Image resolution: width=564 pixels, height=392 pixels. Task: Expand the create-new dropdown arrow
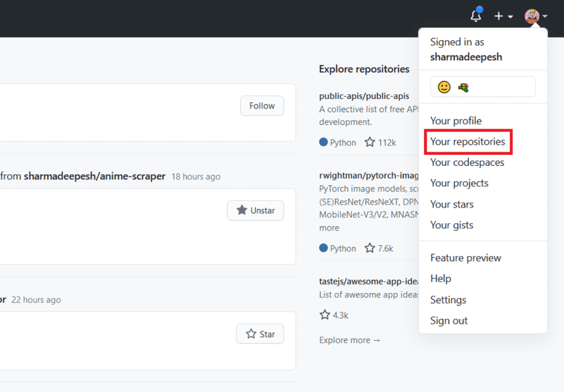tap(510, 16)
